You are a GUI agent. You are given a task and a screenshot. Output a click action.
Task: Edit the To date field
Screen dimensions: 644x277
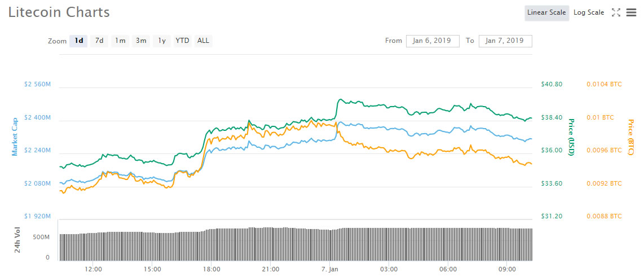505,41
